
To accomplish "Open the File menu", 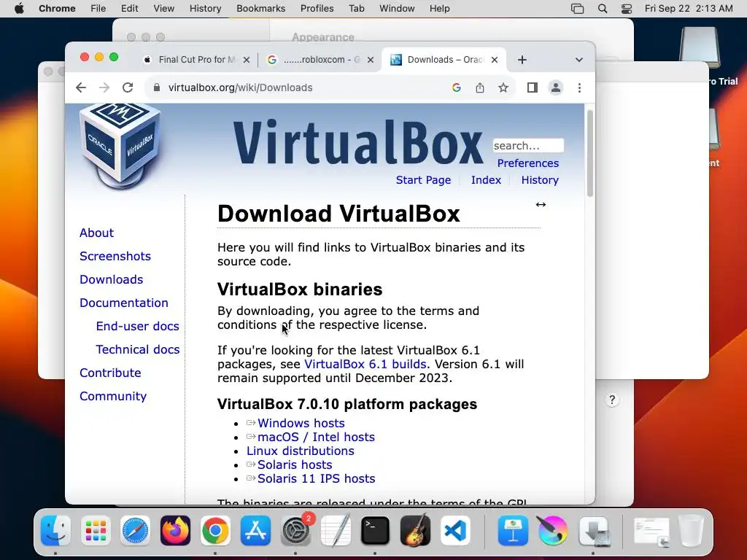I will point(98,9).
